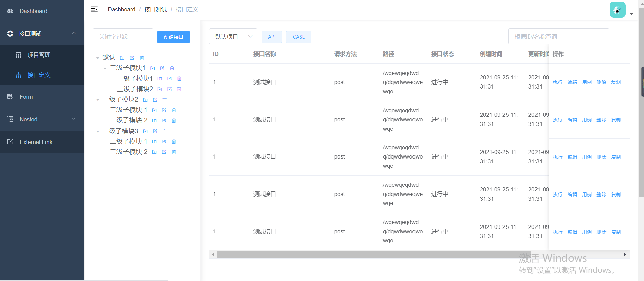Delete the 三级子模块1 node

[179, 79]
